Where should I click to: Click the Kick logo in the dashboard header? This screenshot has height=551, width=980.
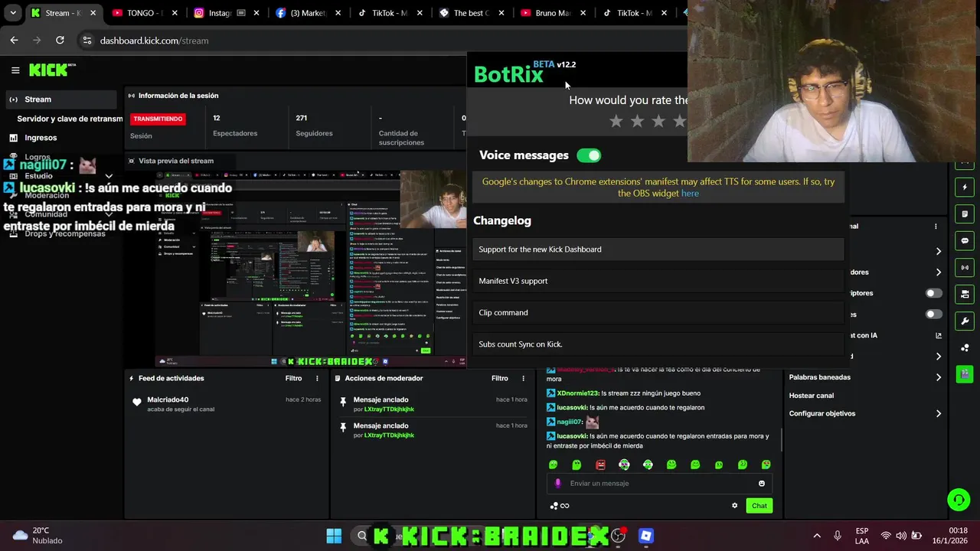(x=53, y=70)
